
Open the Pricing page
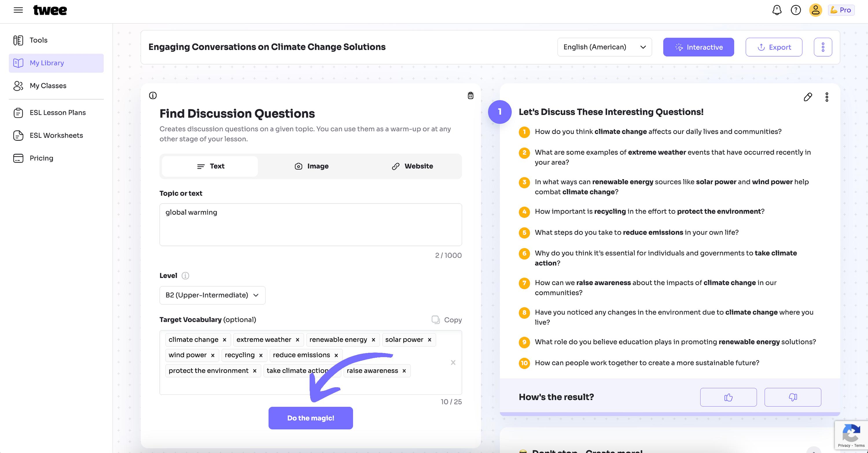56,158
